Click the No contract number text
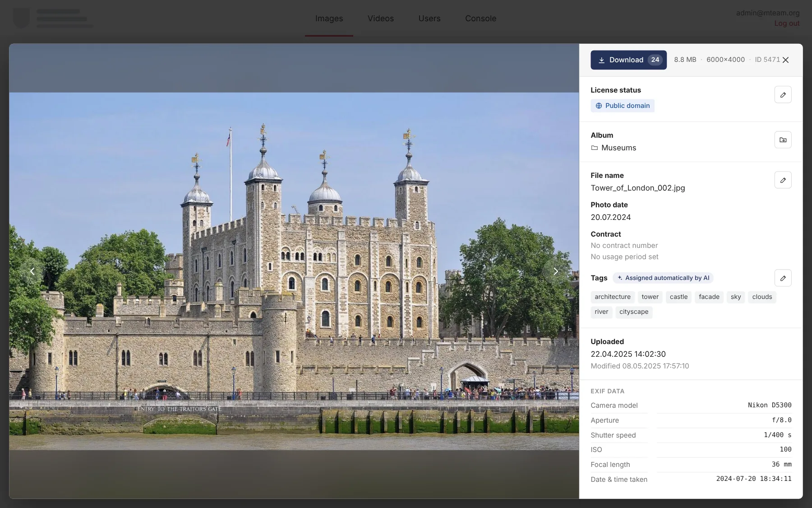The width and height of the screenshot is (812, 508). click(x=624, y=246)
